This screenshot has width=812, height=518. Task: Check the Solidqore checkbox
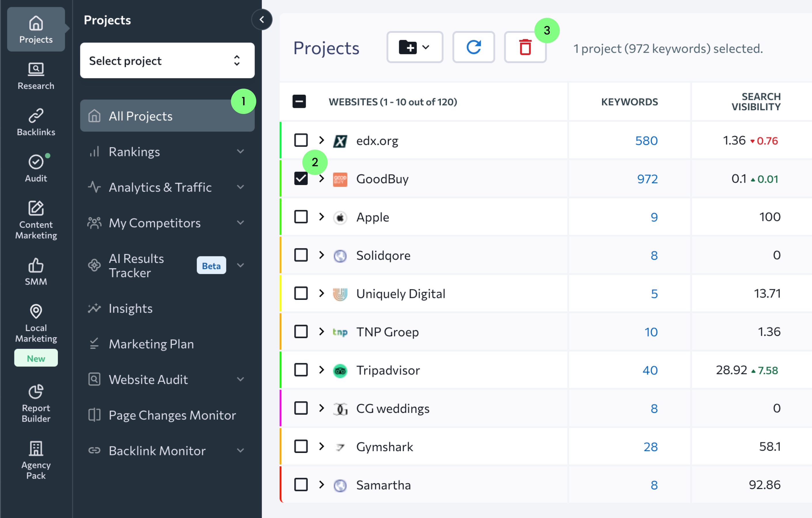(301, 255)
